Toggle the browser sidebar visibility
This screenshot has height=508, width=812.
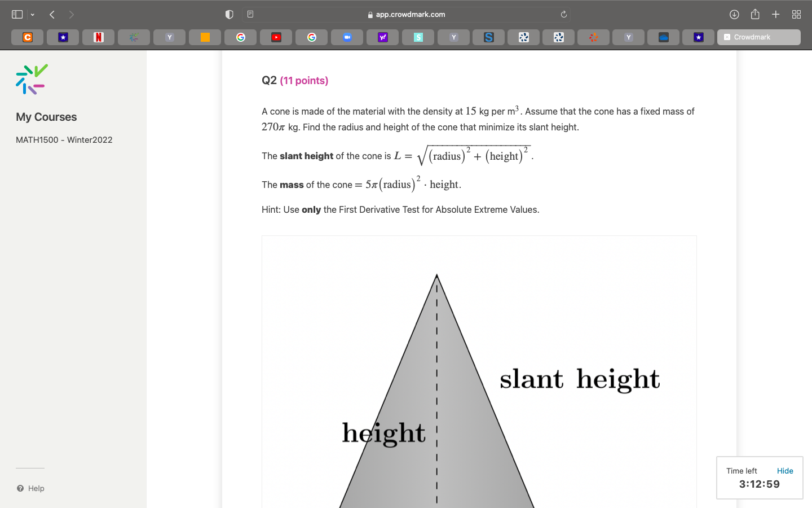(x=17, y=14)
